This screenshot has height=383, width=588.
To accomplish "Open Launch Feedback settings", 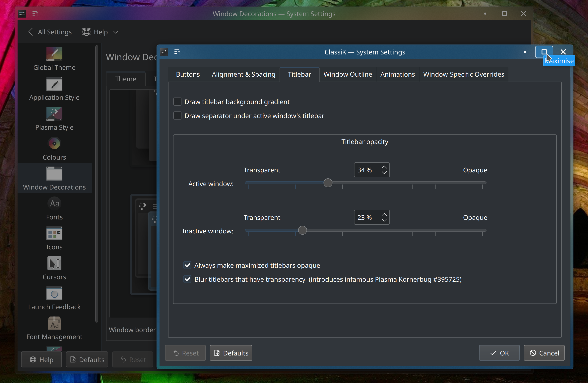I will point(54,298).
